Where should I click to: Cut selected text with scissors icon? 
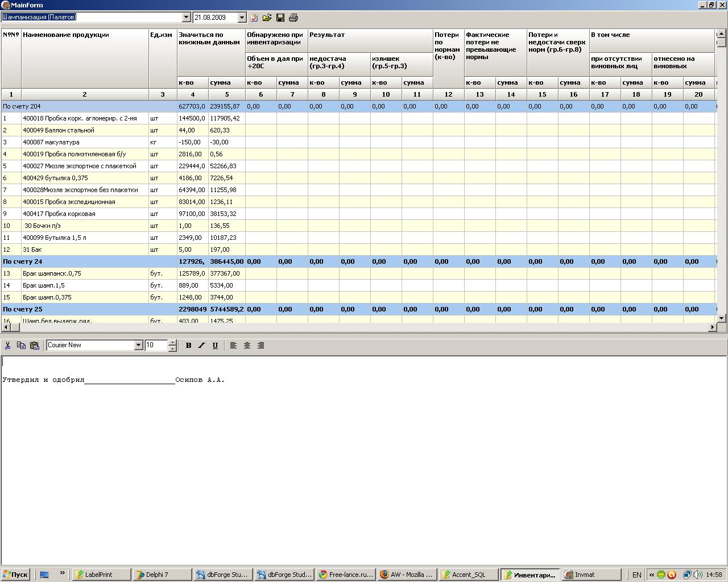coord(8,345)
